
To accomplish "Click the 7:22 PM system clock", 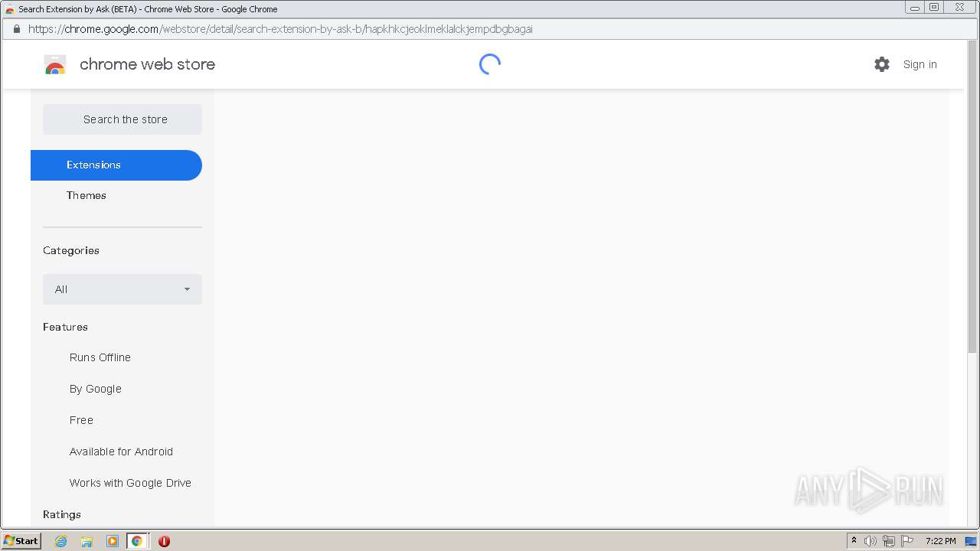I will 940,541.
